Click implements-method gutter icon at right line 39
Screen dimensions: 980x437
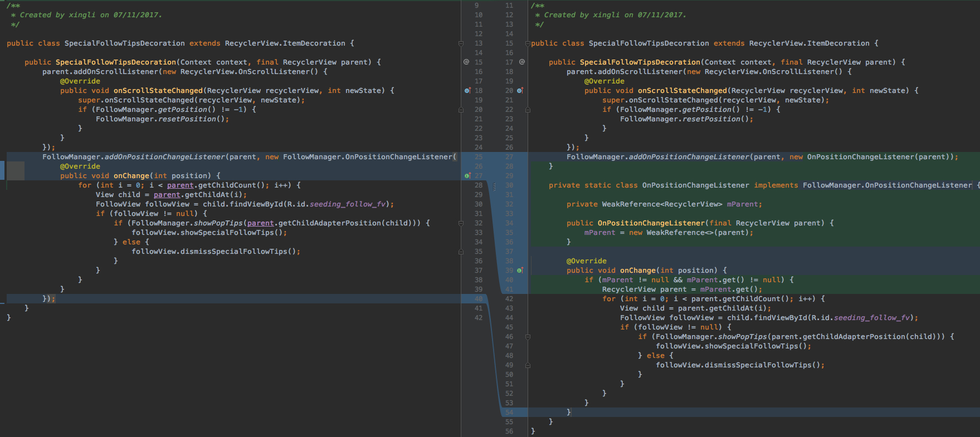pyautogui.click(x=520, y=270)
